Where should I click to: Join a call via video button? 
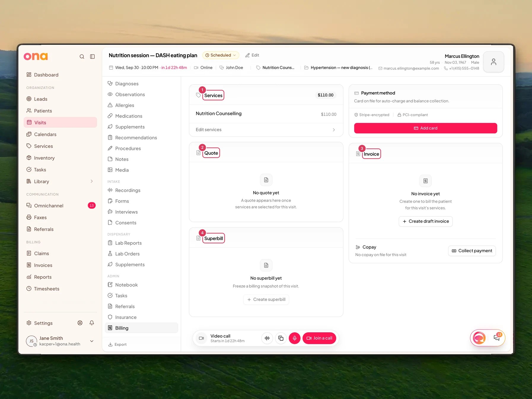319,338
